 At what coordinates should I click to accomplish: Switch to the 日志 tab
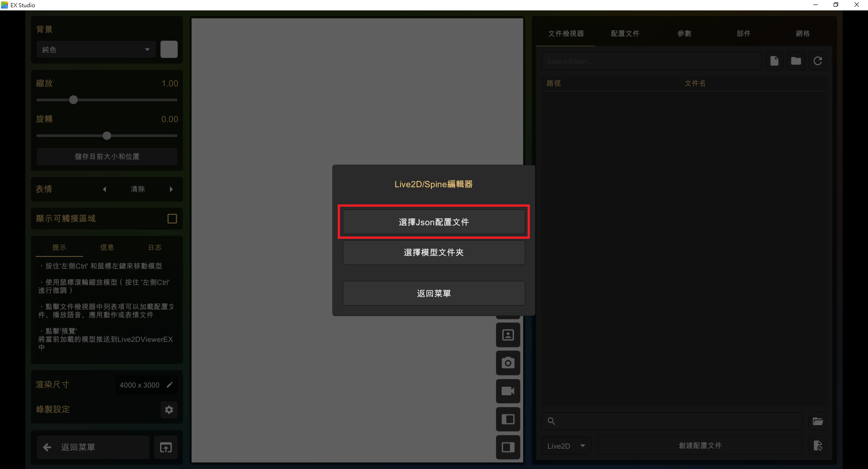[x=155, y=247]
